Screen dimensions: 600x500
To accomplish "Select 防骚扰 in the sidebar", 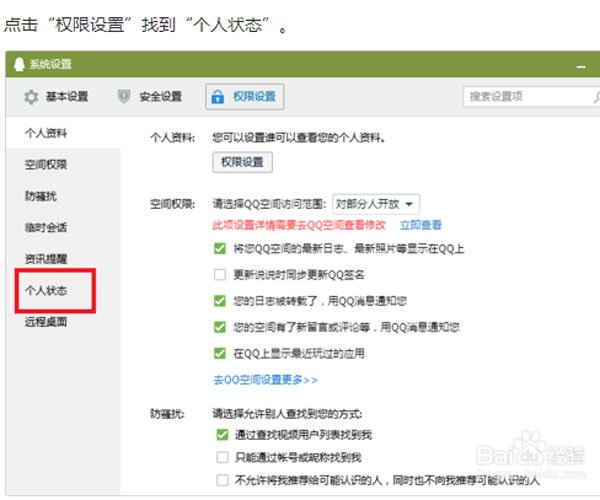I will (x=41, y=196).
